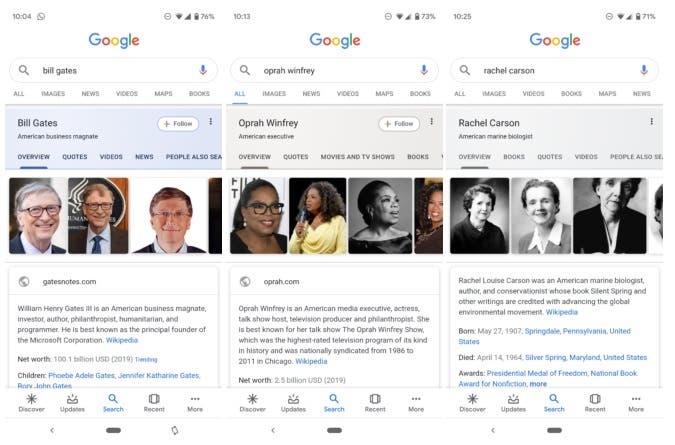Screen dimensions: 675x445
Task: Open the gatesnotes.com website link
Action: [x=69, y=281]
